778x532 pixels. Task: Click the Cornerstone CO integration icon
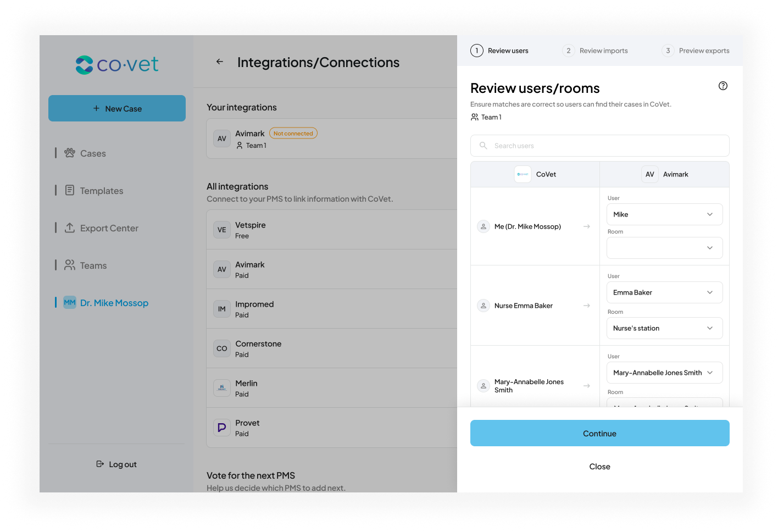pos(222,348)
